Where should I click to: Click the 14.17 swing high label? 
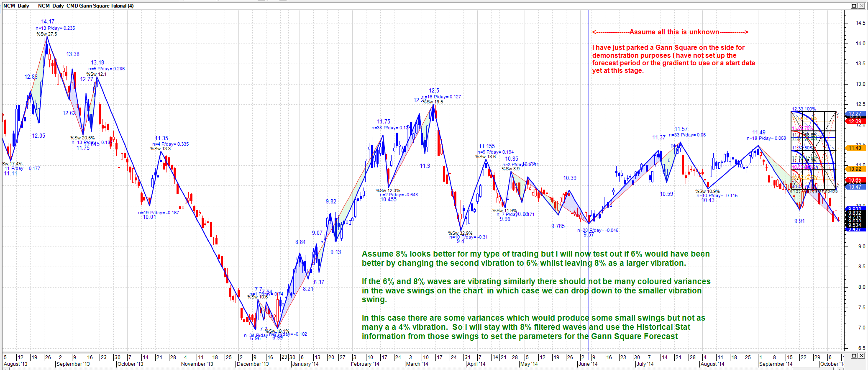(x=48, y=22)
